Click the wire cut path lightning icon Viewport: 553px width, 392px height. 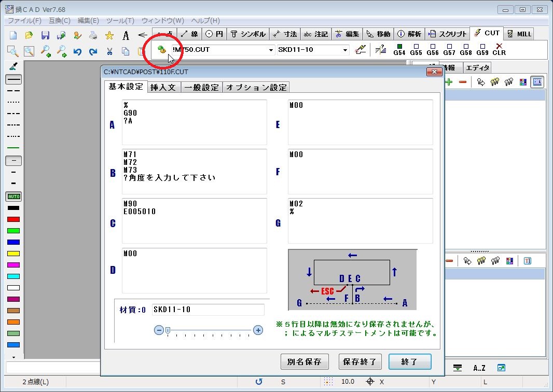tap(360, 49)
